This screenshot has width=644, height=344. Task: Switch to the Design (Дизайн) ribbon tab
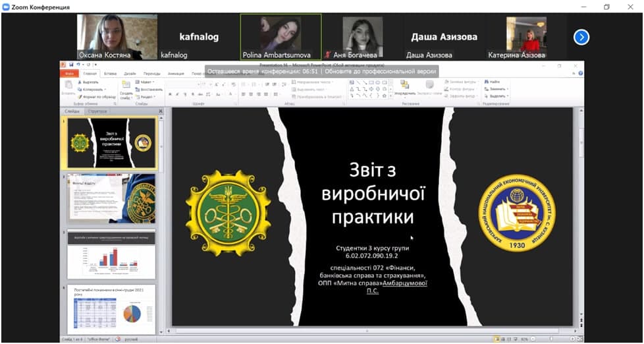pyautogui.click(x=130, y=74)
